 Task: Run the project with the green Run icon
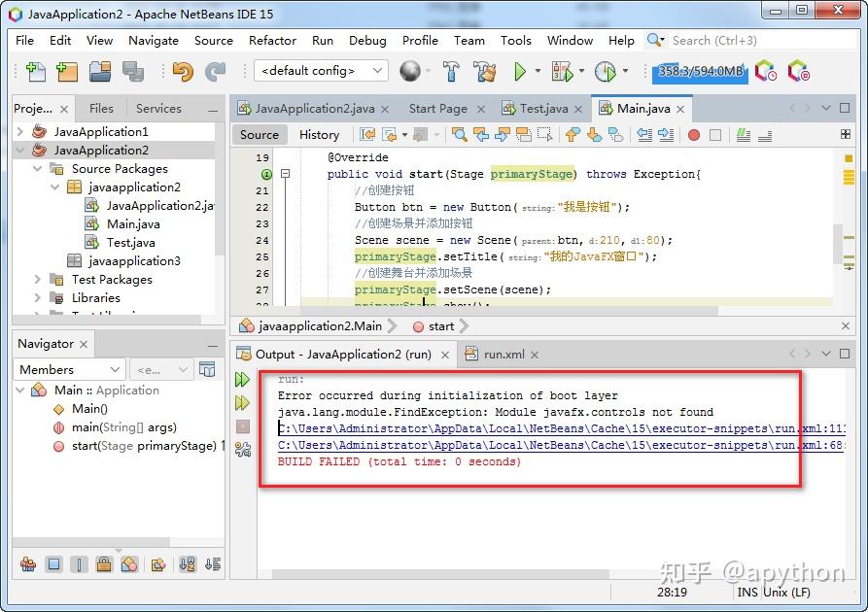point(521,71)
